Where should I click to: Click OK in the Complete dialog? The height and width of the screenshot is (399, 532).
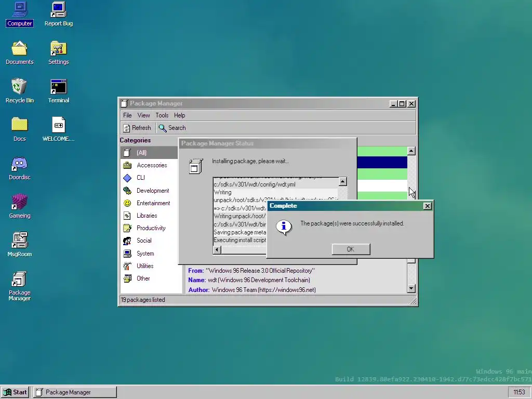pos(351,249)
